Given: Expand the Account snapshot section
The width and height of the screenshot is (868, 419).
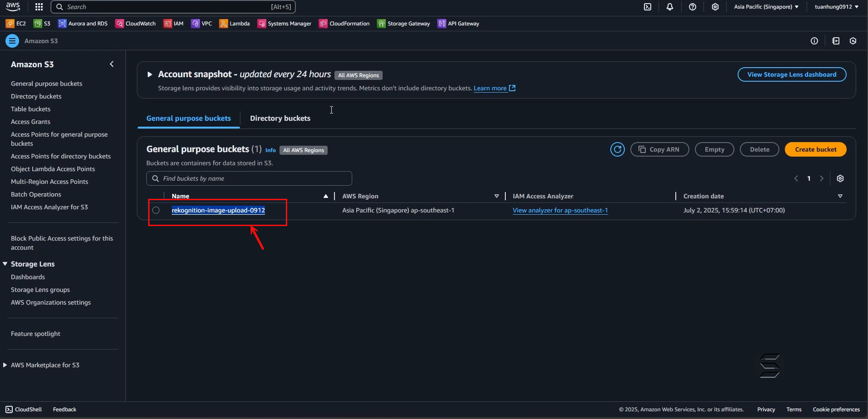Looking at the screenshot, I should click(150, 74).
